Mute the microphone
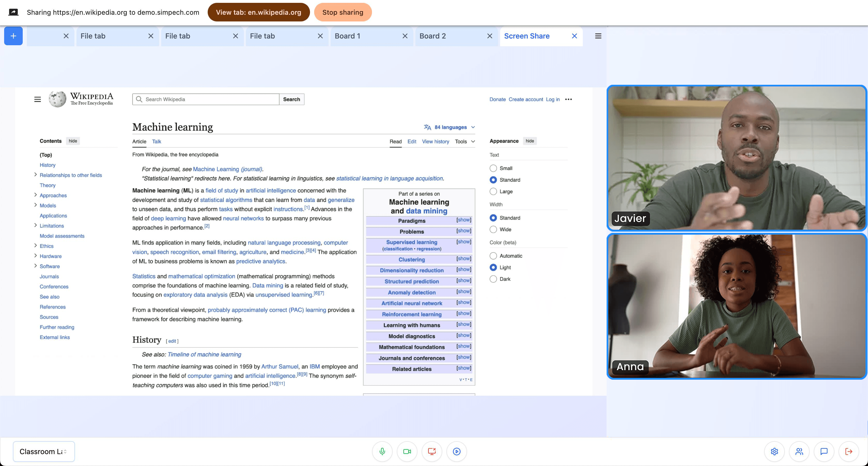This screenshot has width=868, height=466. [x=382, y=451]
